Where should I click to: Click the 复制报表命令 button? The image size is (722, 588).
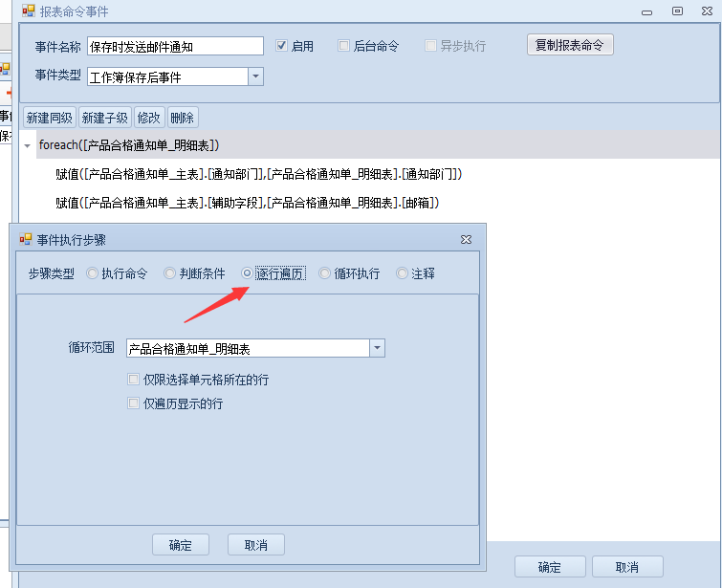tap(569, 45)
